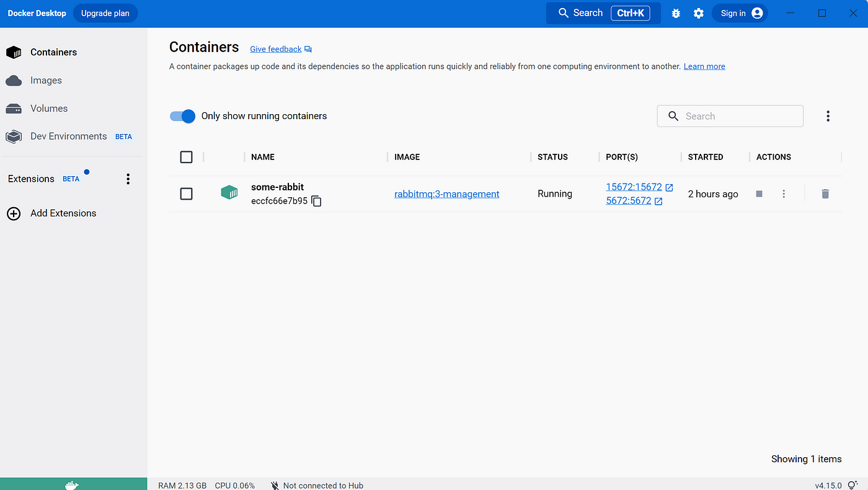This screenshot has height=490, width=868.
Task: Tick the select-all containers checkbox
Action: [x=186, y=157]
